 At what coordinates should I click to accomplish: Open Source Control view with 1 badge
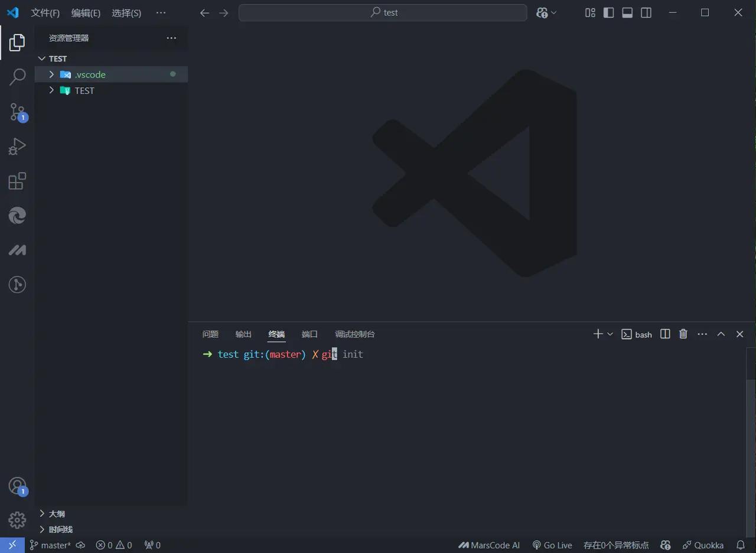[x=17, y=112]
